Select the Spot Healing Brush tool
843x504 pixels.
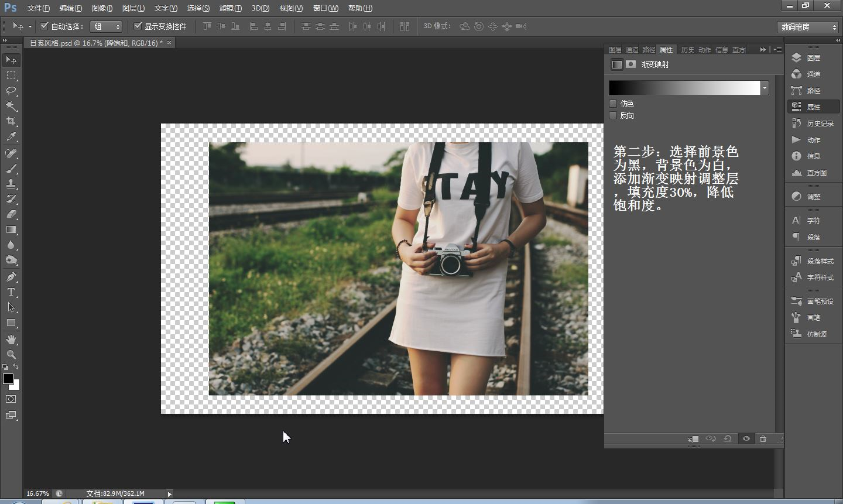coord(11,153)
